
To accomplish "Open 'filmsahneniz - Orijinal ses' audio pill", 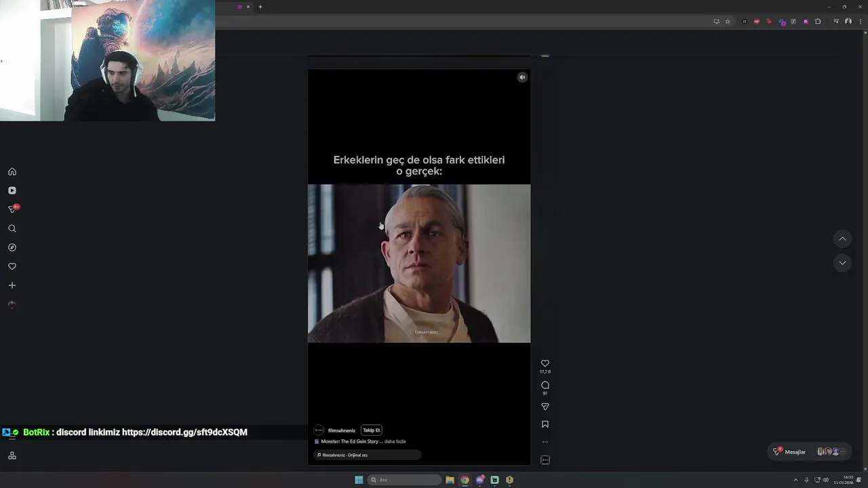I will [x=367, y=455].
